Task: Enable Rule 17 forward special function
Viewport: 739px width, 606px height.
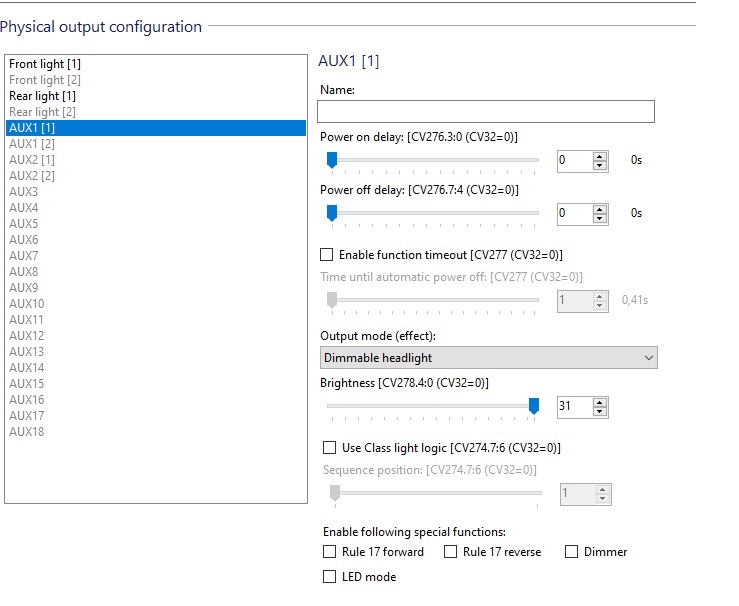Action: 329,552
